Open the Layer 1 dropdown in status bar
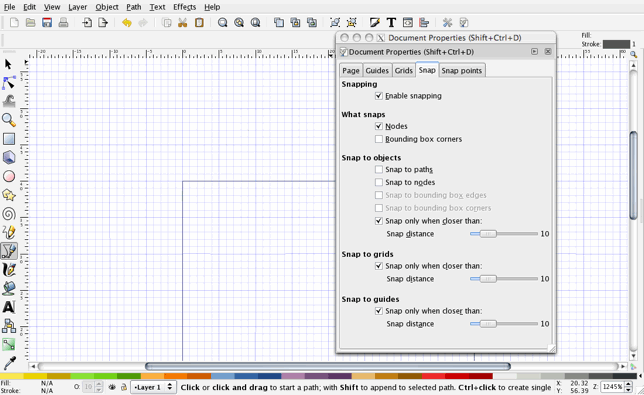This screenshot has width=644, height=395. coord(154,387)
